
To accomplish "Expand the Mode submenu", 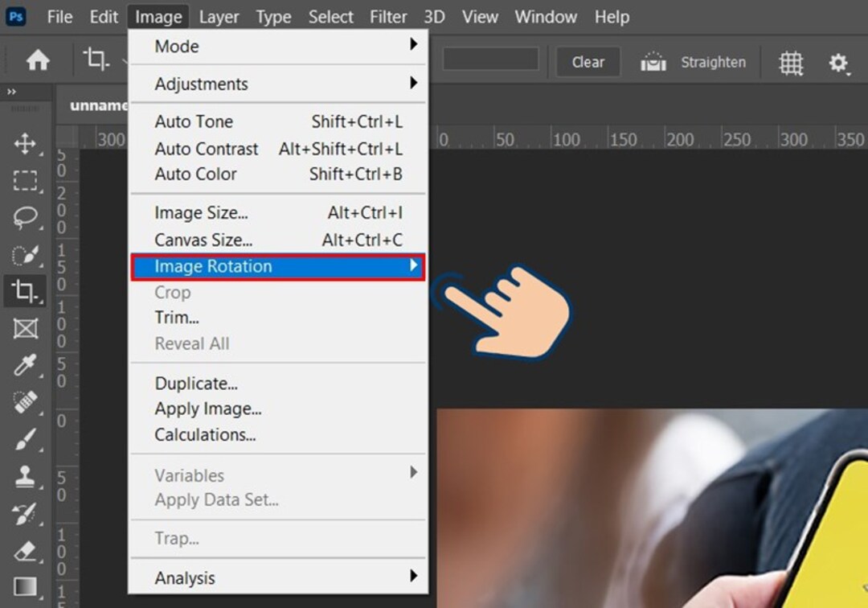I will [x=278, y=46].
